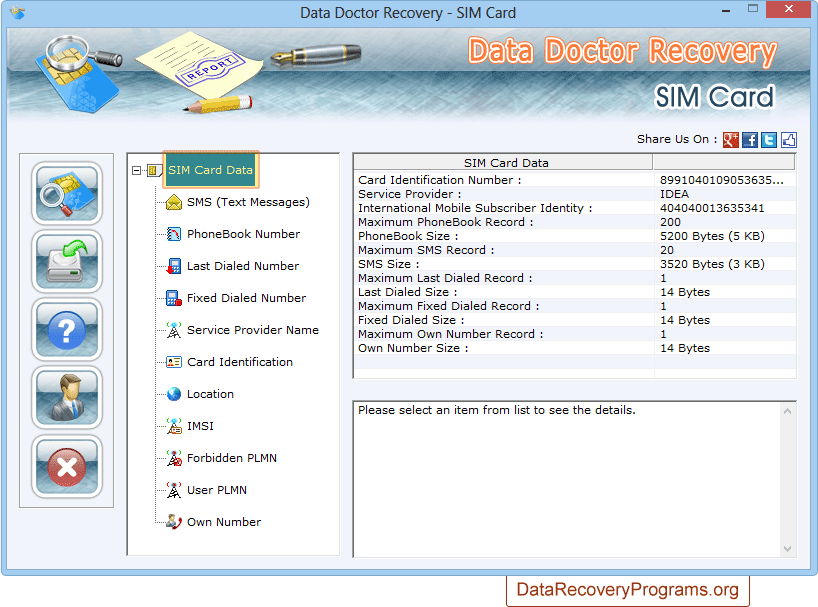Click the save recovered data drive button
Screen dimensions: 818x607
(x=67, y=262)
